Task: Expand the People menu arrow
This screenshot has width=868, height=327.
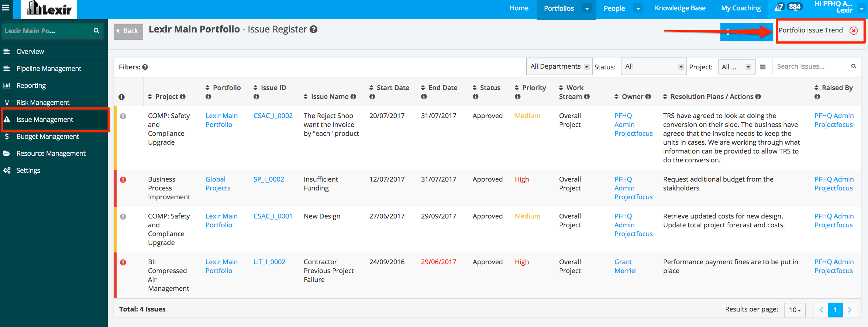Action: pyautogui.click(x=638, y=8)
